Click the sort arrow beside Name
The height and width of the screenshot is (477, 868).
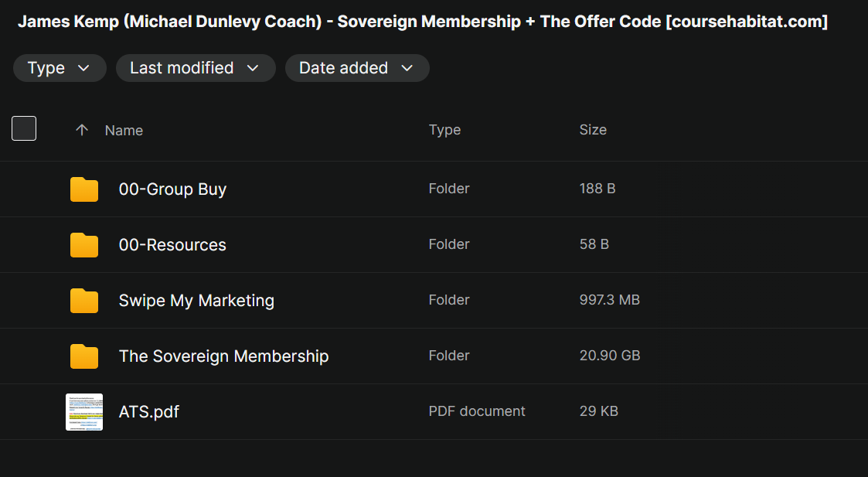pyautogui.click(x=82, y=130)
